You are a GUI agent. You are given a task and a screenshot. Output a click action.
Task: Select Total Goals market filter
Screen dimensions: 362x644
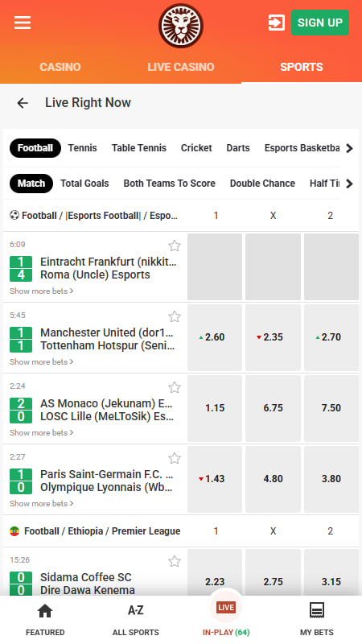pos(84,184)
